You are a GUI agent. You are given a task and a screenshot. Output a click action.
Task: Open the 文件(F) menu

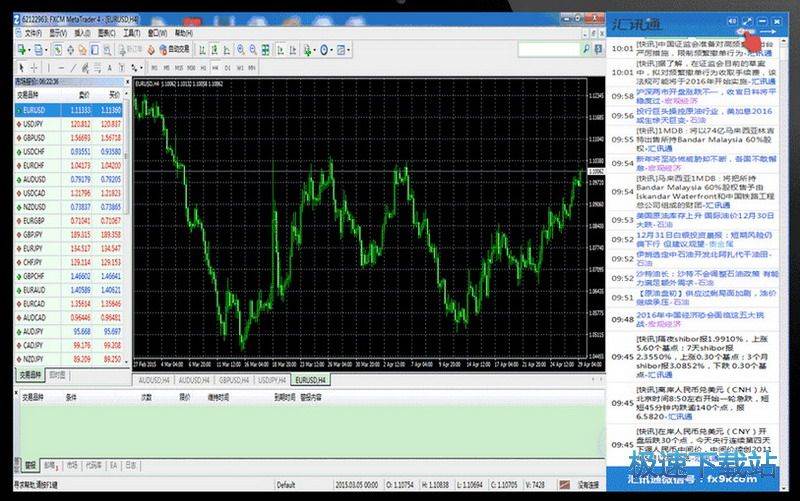33,33
